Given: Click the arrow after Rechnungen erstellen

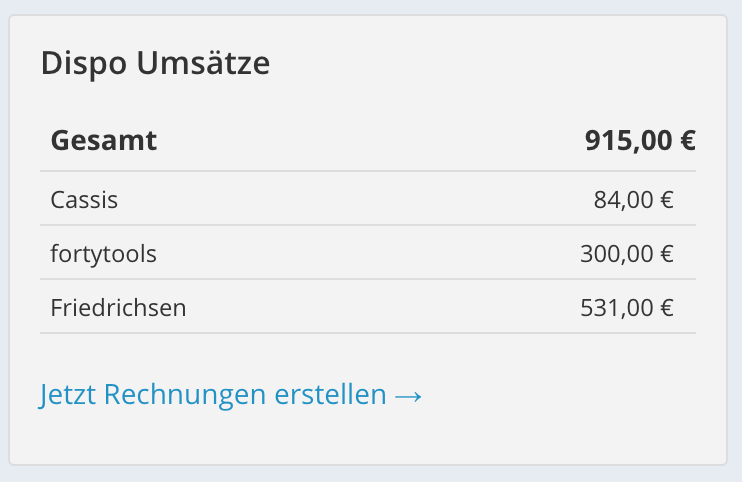Looking at the screenshot, I should 408,396.
